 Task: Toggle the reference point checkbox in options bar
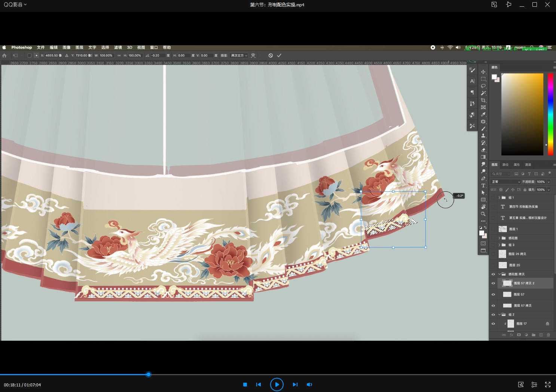point(30,55)
